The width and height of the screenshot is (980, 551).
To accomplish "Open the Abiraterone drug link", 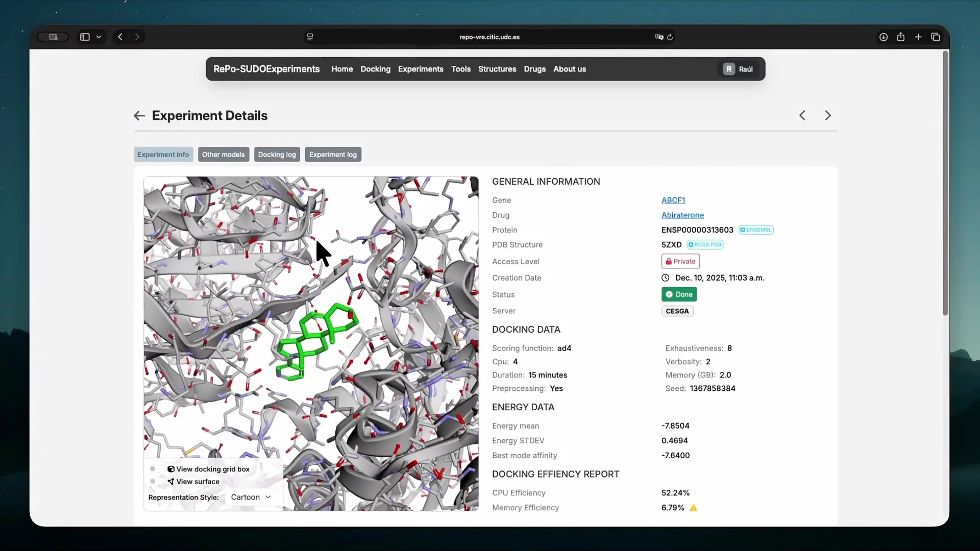I will pos(682,215).
